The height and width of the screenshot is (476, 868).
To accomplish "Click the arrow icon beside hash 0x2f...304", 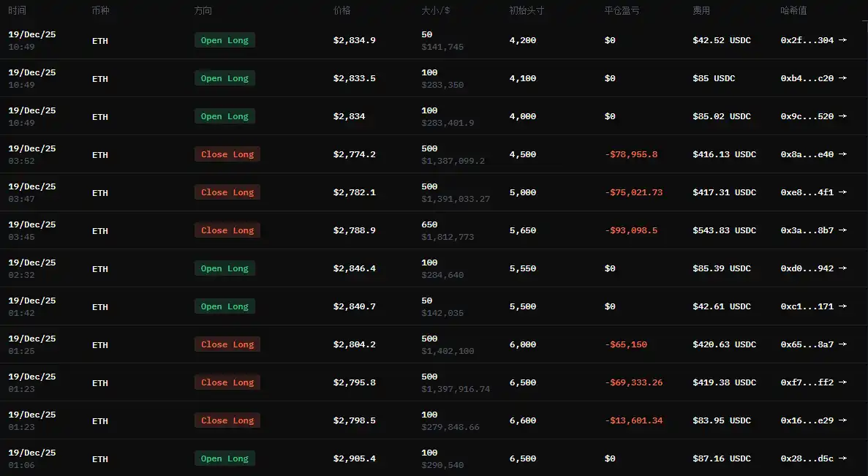I will click(842, 40).
